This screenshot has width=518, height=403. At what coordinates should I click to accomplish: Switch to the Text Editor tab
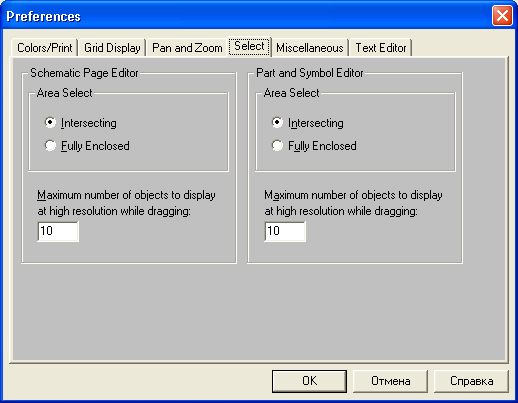[x=381, y=48]
